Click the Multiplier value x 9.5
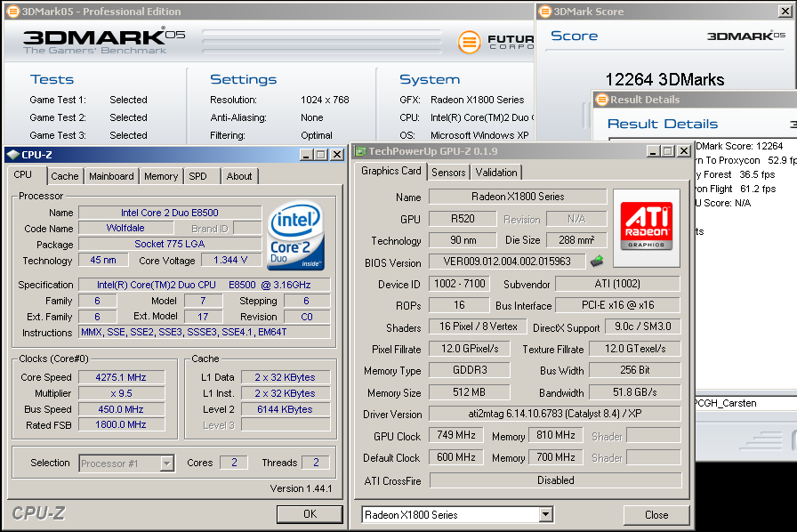 tap(122, 393)
